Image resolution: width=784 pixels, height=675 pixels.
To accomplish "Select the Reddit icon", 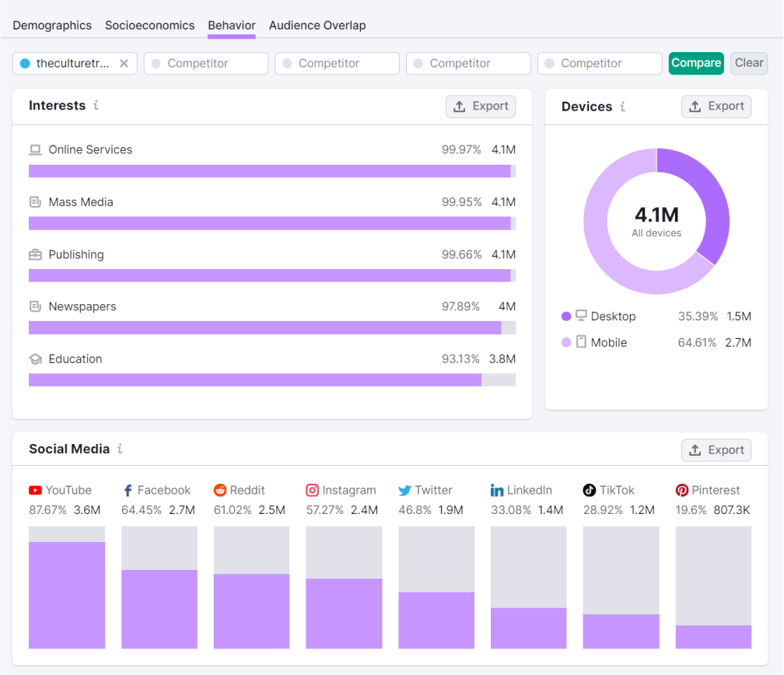I will 219,490.
